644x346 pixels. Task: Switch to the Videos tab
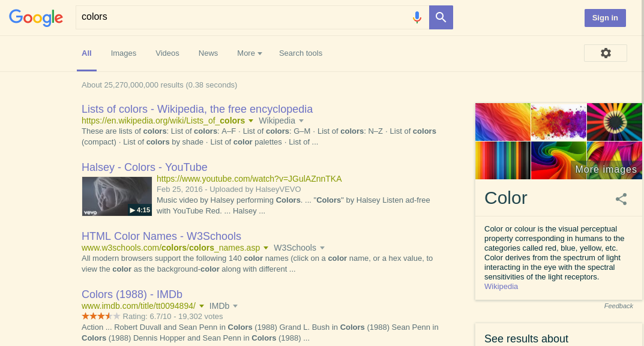[167, 53]
